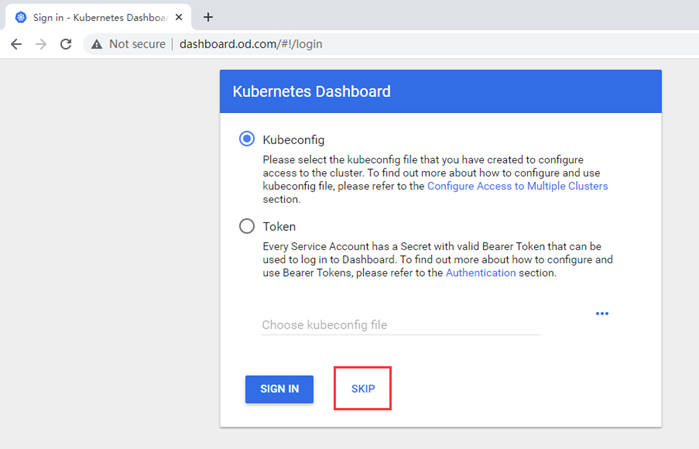Click the Not secure label text
This screenshot has height=449, width=699.
click(x=137, y=44)
